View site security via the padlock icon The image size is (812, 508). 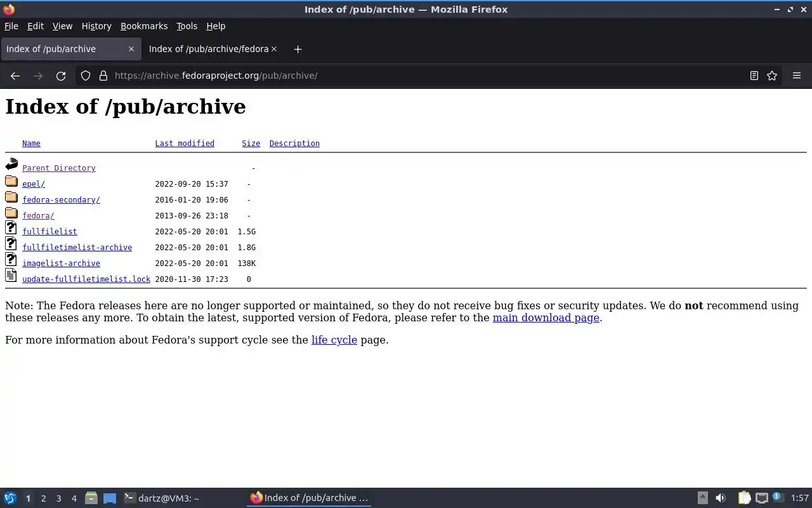pos(103,76)
